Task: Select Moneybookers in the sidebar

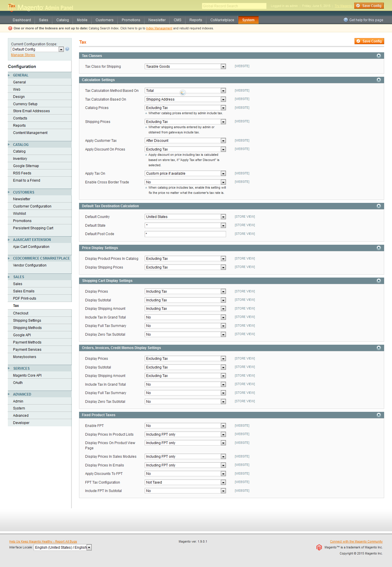Action: [x=40, y=357]
